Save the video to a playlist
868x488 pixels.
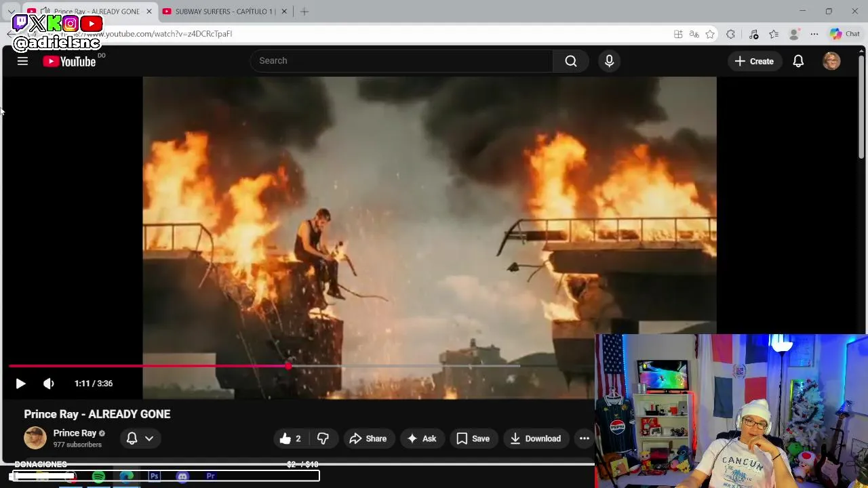click(x=473, y=439)
